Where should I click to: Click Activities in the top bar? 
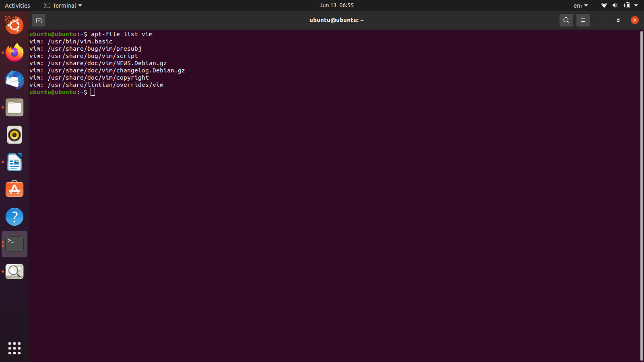pos(17,5)
